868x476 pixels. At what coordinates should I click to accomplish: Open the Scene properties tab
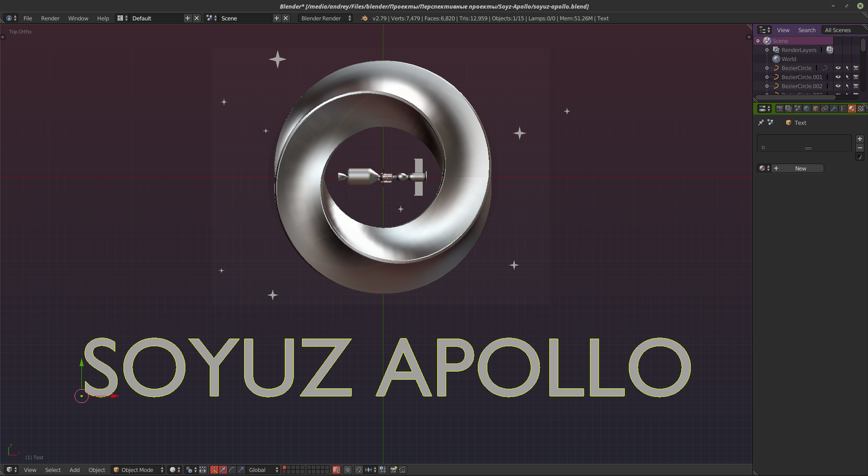click(797, 109)
